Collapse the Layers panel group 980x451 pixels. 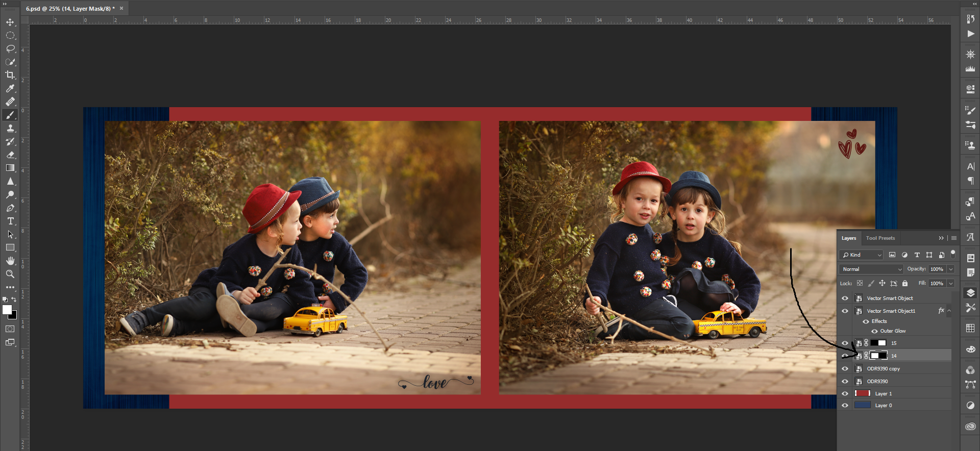point(941,238)
